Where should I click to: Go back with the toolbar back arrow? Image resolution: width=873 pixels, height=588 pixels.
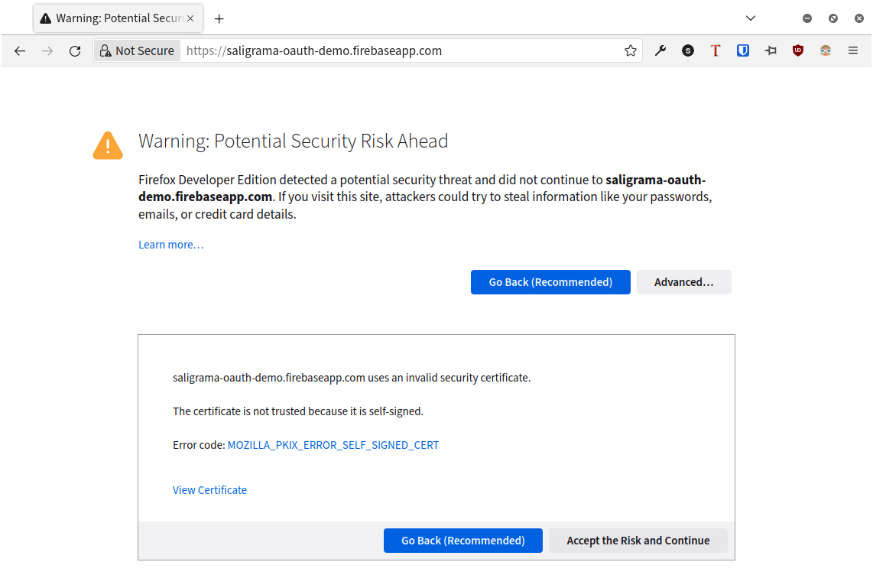click(20, 50)
